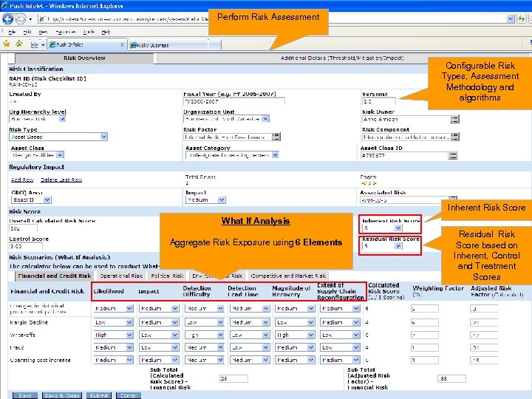This screenshot has width=532, height=399.
Task: Open Detection Difficulty dropdown for Fraud row
Action: click(220, 347)
